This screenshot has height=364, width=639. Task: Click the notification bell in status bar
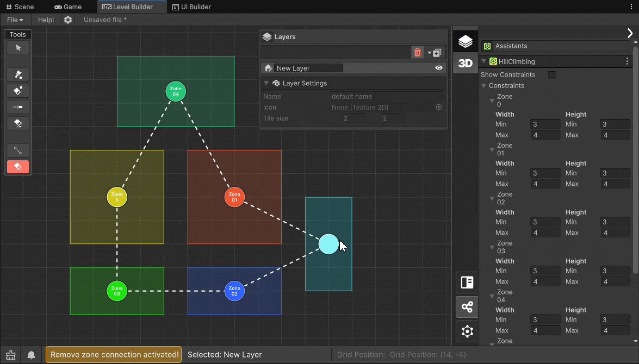(32, 355)
